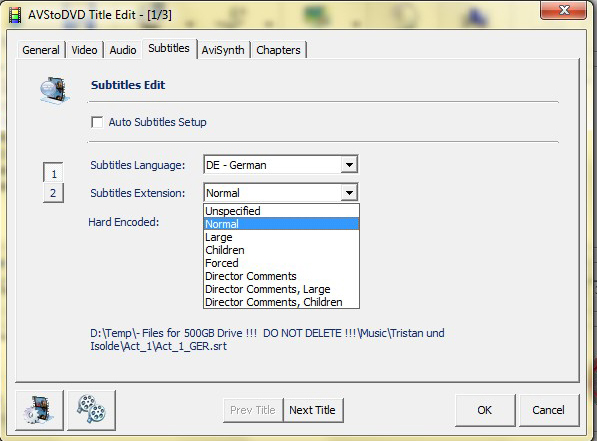Choose Unspecified from the extension list
The image size is (597, 441).
(x=281, y=211)
